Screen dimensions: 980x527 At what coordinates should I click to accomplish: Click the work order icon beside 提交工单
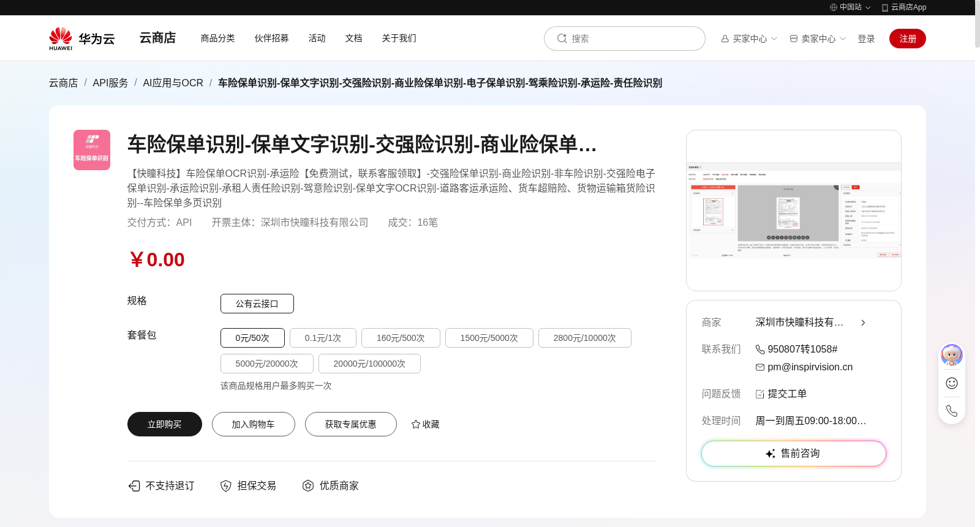tap(760, 394)
